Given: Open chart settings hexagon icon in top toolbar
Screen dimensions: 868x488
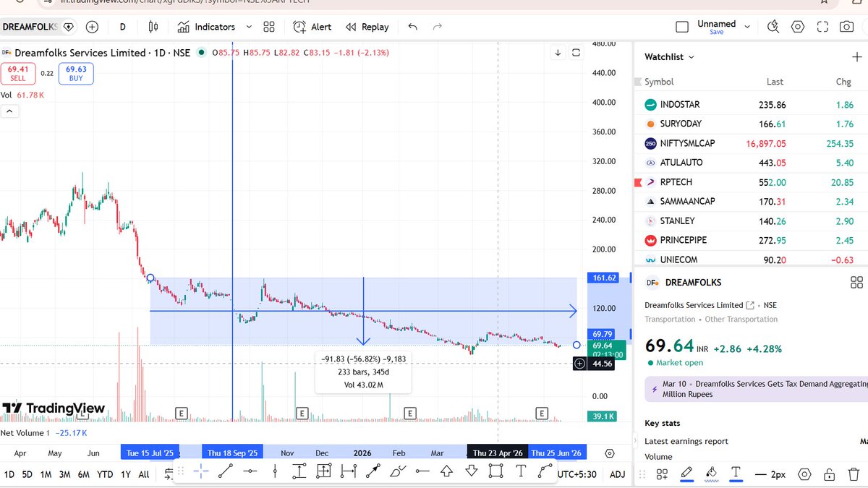Looking at the screenshot, I should (797, 27).
